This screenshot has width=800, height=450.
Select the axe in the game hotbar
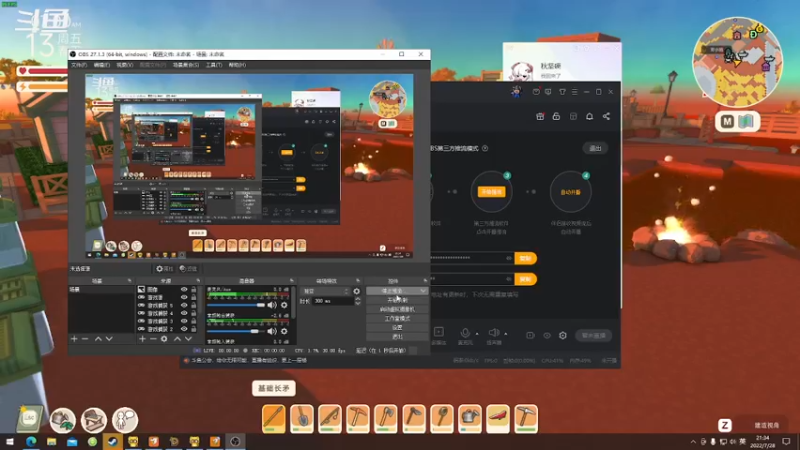click(386, 419)
